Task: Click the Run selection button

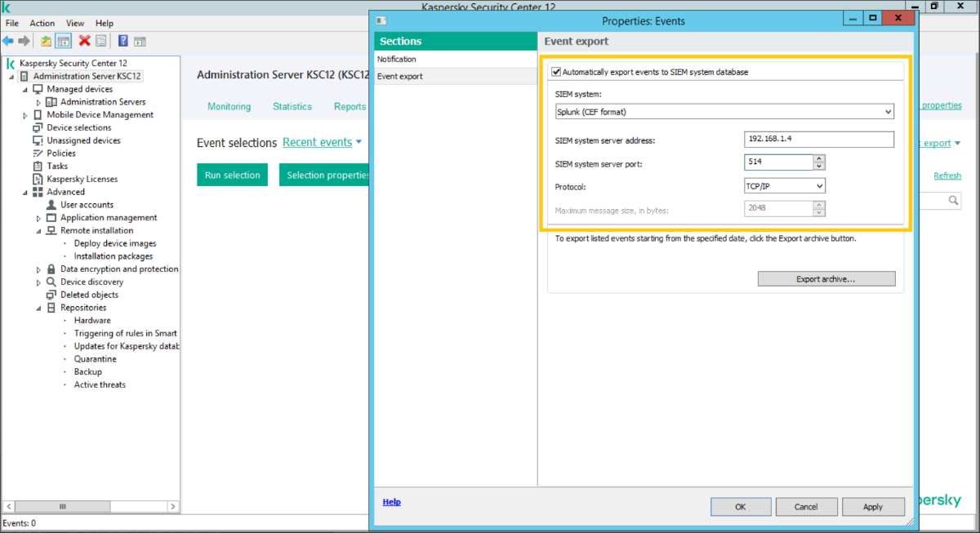Action: [x=232, y=175]
